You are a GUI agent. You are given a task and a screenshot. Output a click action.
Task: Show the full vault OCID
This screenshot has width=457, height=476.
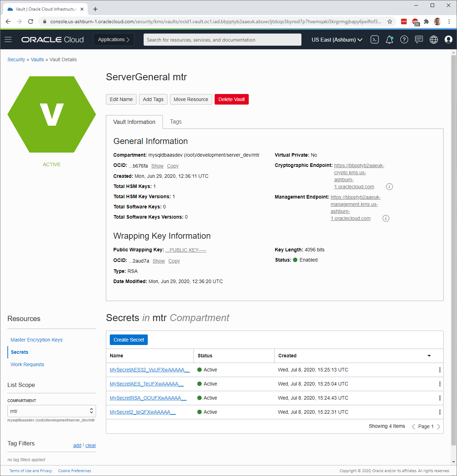[157, 166]
